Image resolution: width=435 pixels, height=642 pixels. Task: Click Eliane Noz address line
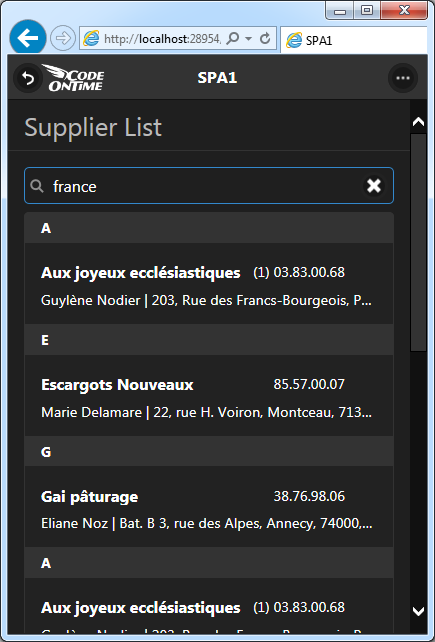coord(206,523)
